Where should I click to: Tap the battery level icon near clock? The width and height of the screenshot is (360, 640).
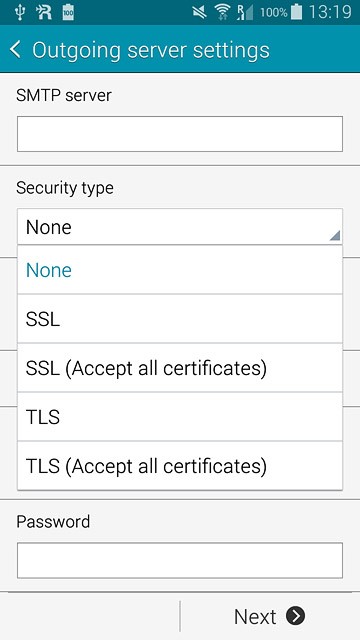point(297,12)
